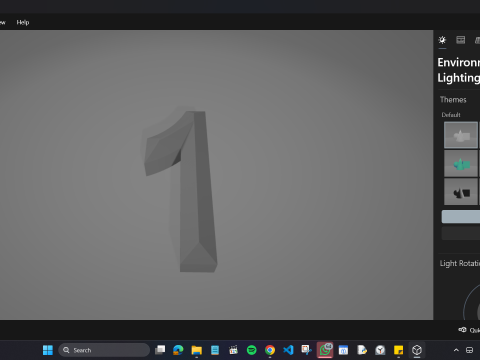Open Visual Studio Code from taskbar
Image resolution: width=480 pixels, height=360 pixels.
tap(288, 350)
